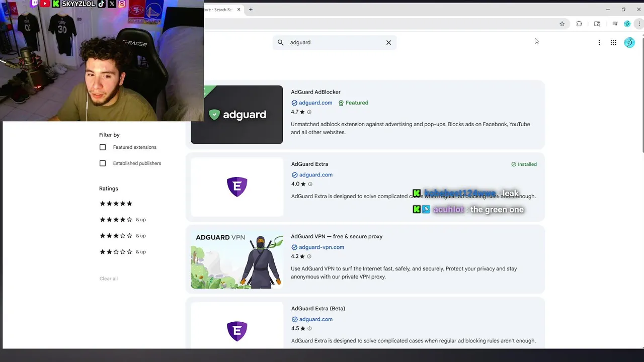The width and height of the screenshot is (644, 362).
Task: Click the rating info icon beside 4.7
Action: click(309, 112)
